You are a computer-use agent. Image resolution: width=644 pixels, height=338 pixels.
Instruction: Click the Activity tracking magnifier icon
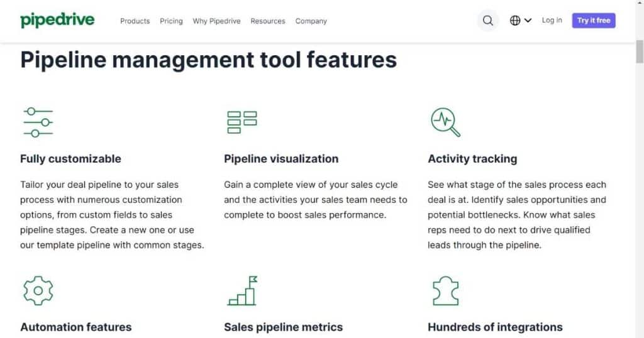coord(446,123)
